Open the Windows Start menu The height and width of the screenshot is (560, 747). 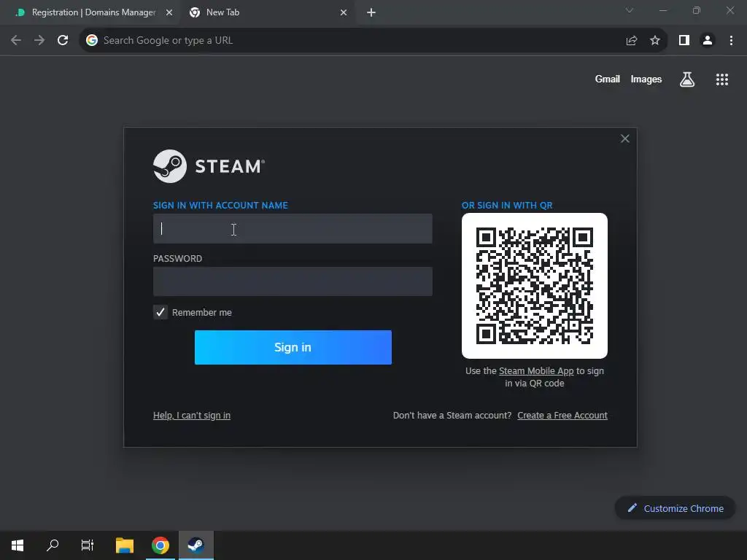18,545
